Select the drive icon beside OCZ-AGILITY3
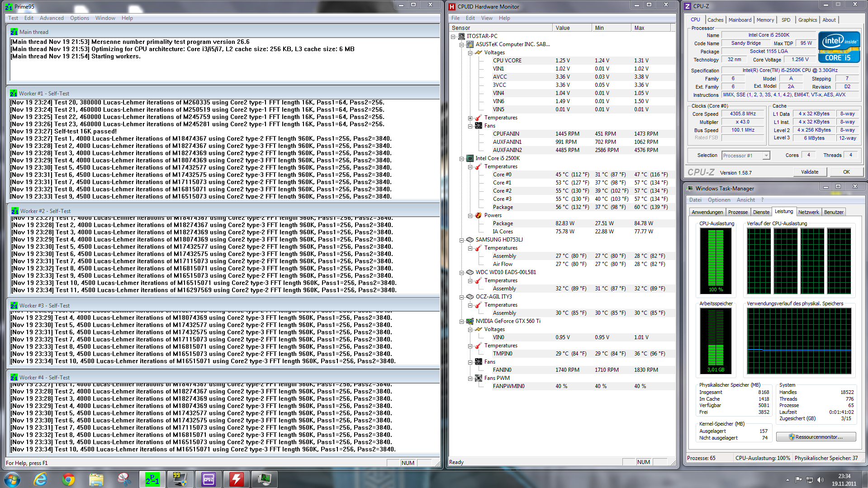Viewport: 868px width, 488px height. coord(470,297)
